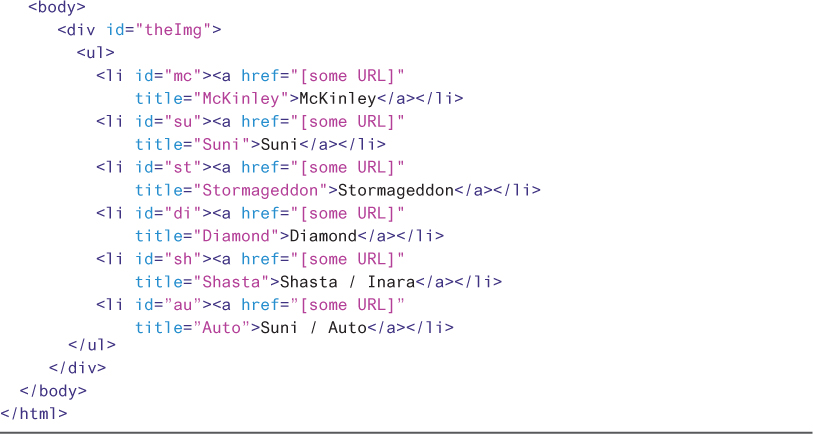The width and height of the screenshot is (813, 434).
Task: Click the "Shasta / Inara" link text
Action: point(347,281)
